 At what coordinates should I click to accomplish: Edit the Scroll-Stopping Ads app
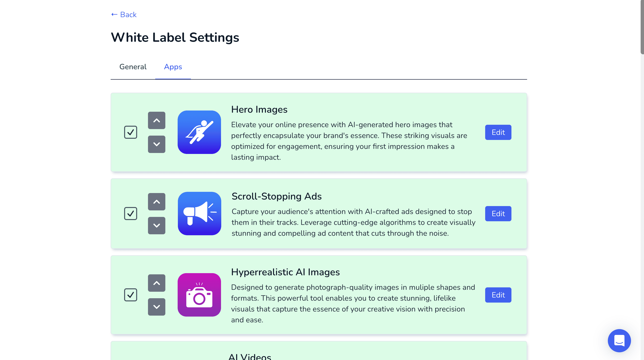click(x=498, y=214)
